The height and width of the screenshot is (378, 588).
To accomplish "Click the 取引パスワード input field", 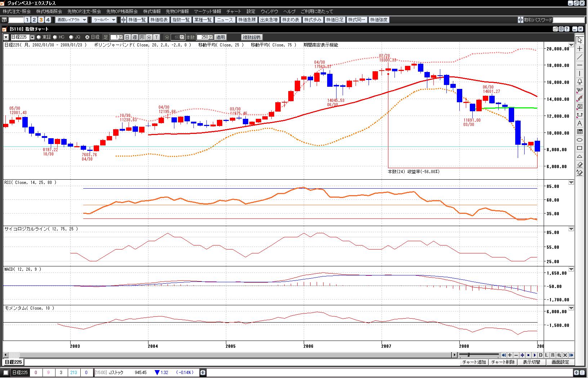I will click(568, 20).
